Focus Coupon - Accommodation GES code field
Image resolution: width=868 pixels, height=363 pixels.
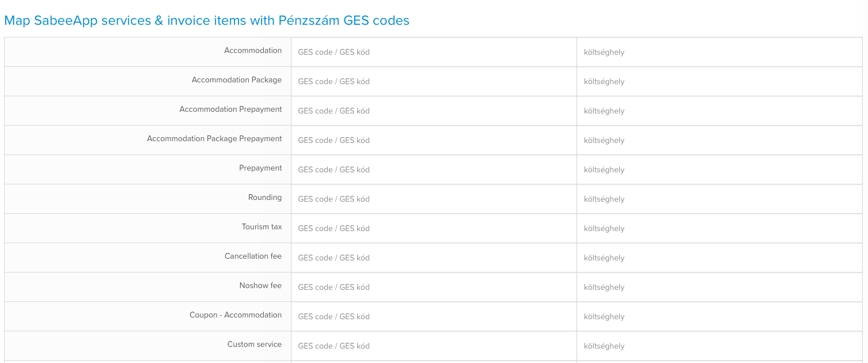[x=434, y=317]
